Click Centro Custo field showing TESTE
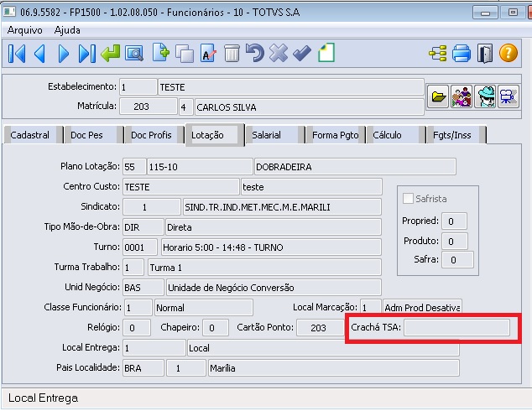The width and height of the screenshot is (532, 411). click(181, 186)
